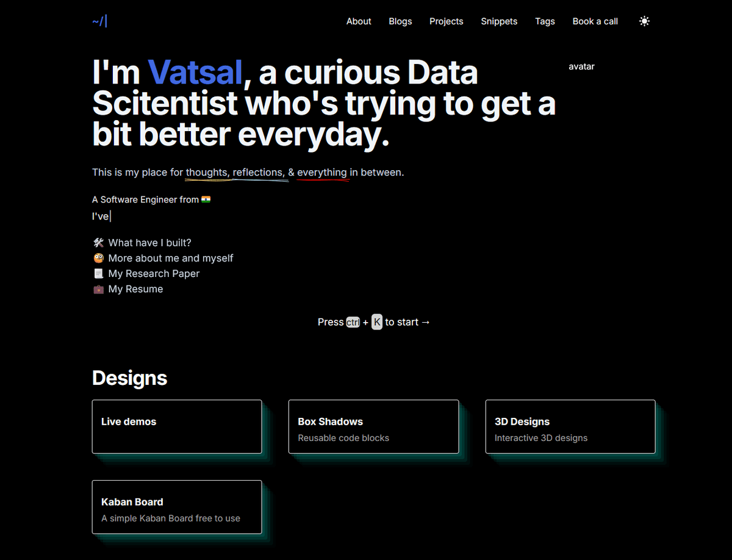Open the 3D Designs card
The image size is (732, 560).
point(570,426)
